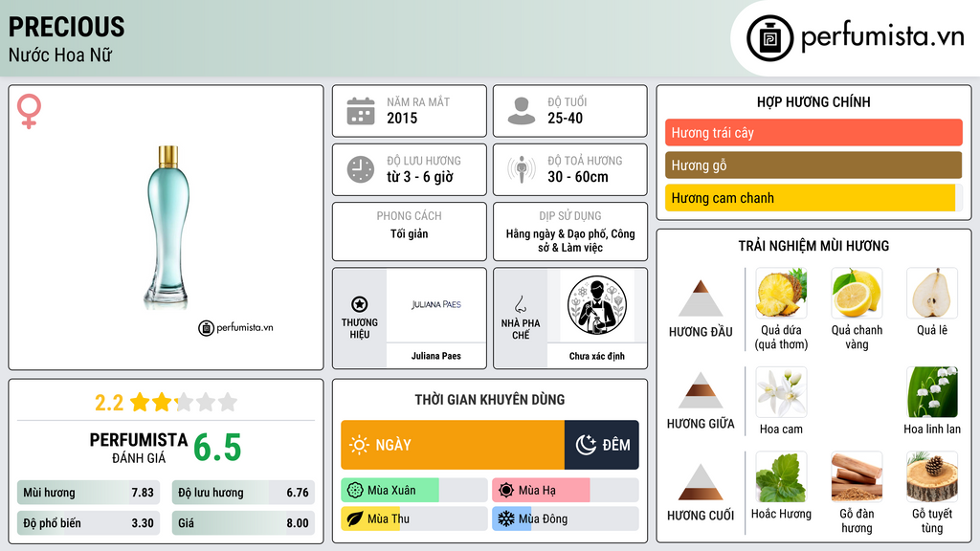Screen dimensions: 980x551
Task: Click the PRECIOUS product title
Action: pos(66,27)
